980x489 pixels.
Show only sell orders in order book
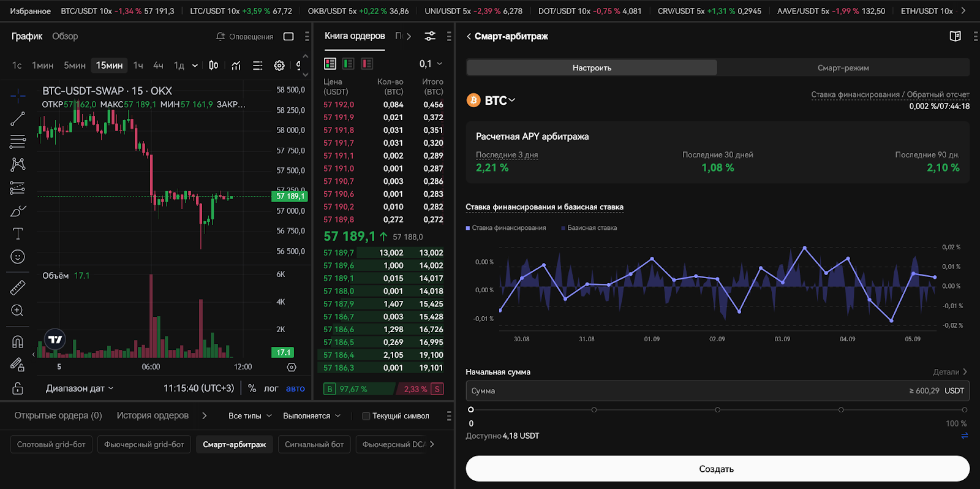[367, 64]
